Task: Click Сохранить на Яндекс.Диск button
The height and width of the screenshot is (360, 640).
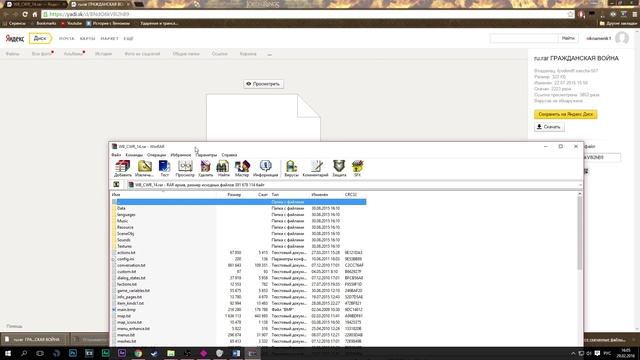Action: point(566,114)
